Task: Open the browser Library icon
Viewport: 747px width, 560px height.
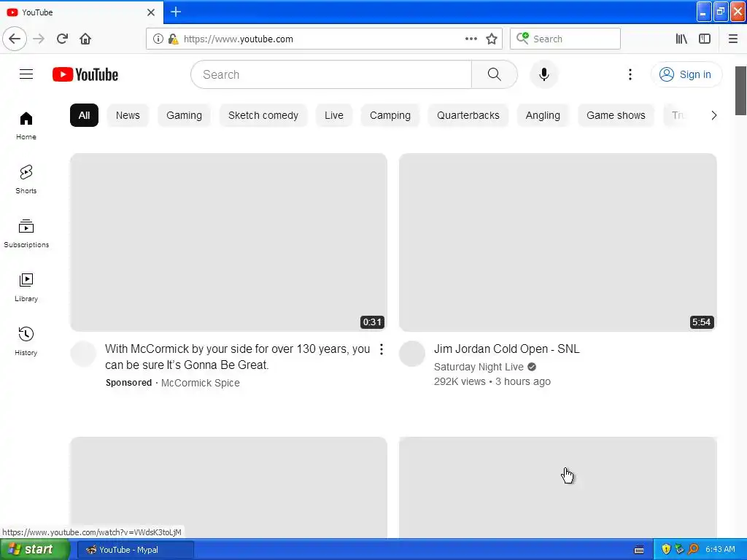Action: coord(681,39)
